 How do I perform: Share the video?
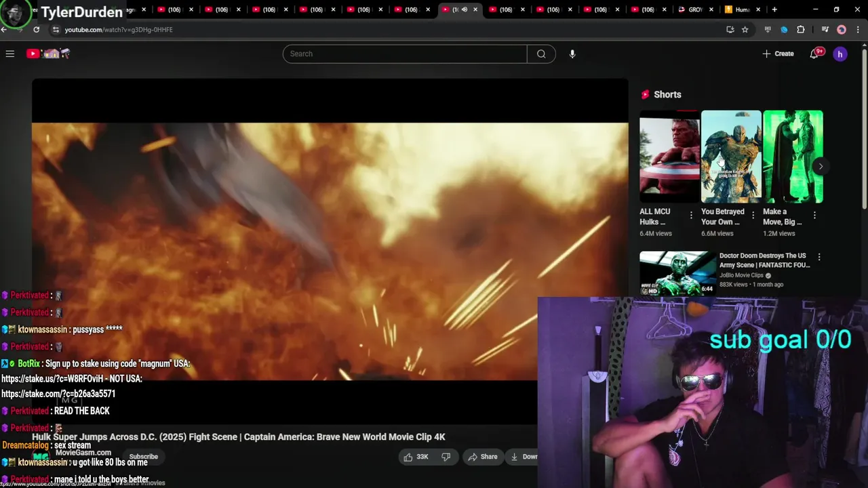(x=483, y=457)
